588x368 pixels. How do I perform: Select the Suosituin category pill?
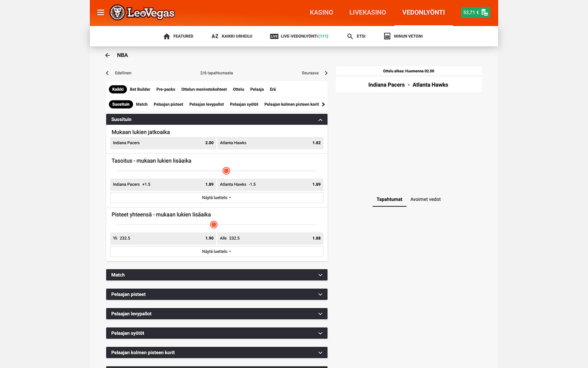121,105
